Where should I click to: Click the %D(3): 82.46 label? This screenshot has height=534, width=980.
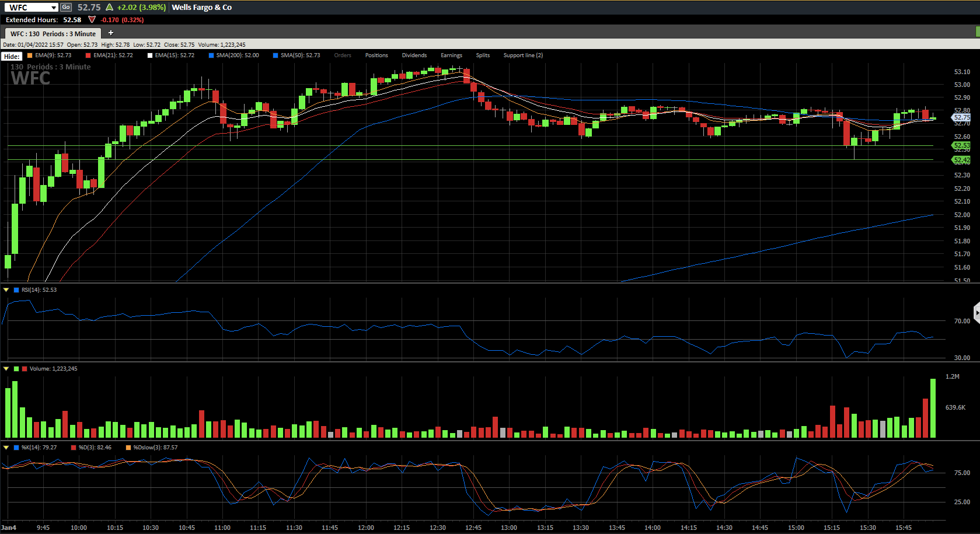point(95,448)
